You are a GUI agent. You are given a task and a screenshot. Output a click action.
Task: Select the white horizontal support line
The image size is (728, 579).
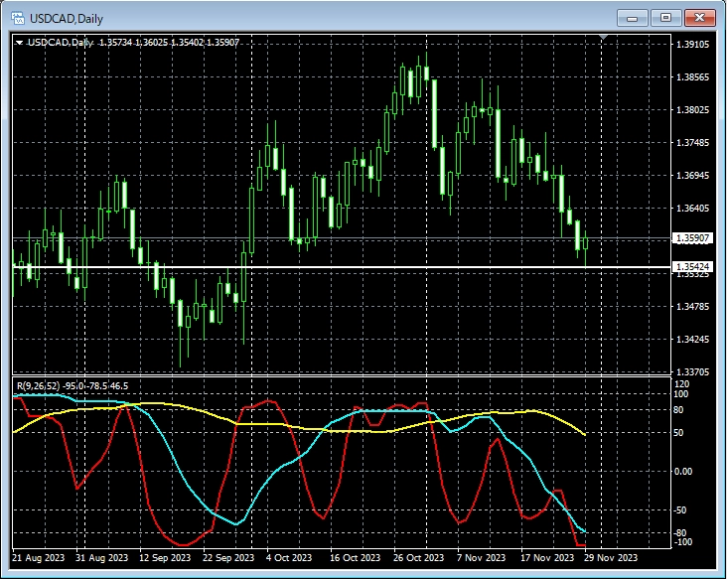coord(298,267)
